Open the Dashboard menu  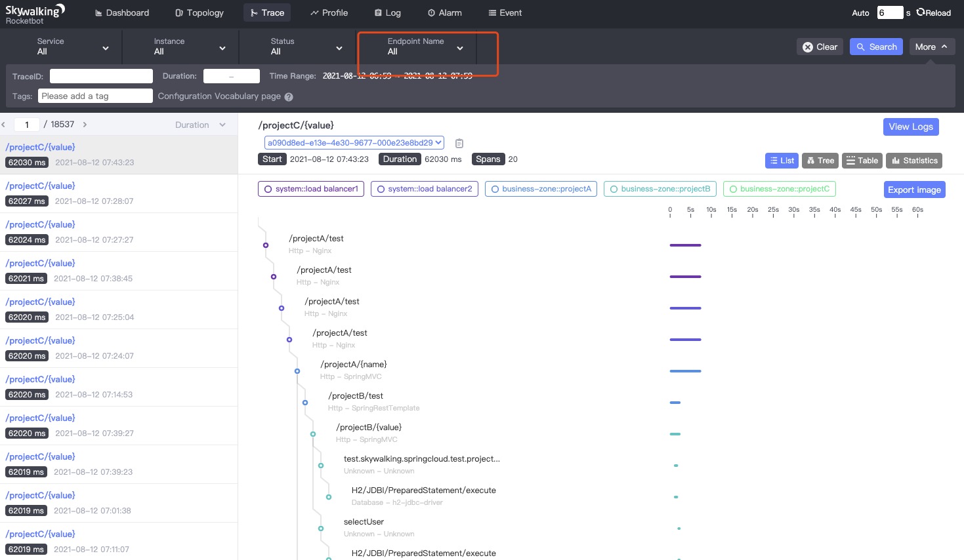pos(122,12)
